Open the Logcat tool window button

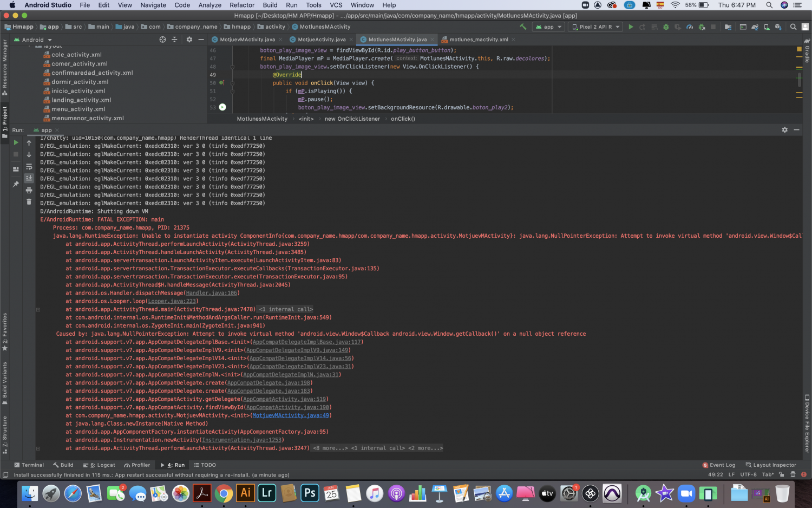(99, 465)
